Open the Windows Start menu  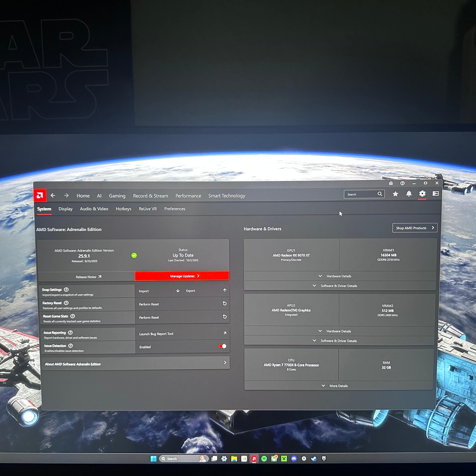coord(153,459)
